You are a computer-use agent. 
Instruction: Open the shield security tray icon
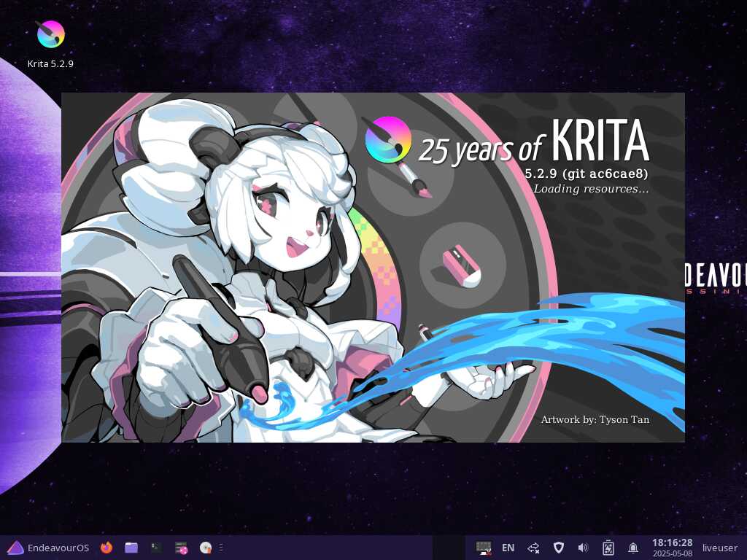pyautogui.click(x=558, y=548)
